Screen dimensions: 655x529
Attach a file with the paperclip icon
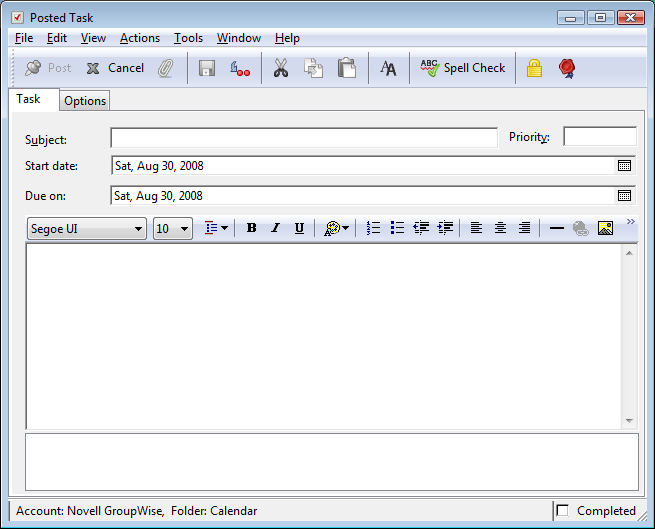165,68
